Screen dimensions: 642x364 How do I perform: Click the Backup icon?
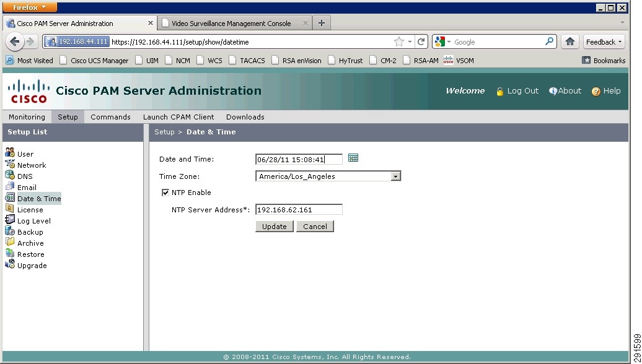[x=10, y=231]
